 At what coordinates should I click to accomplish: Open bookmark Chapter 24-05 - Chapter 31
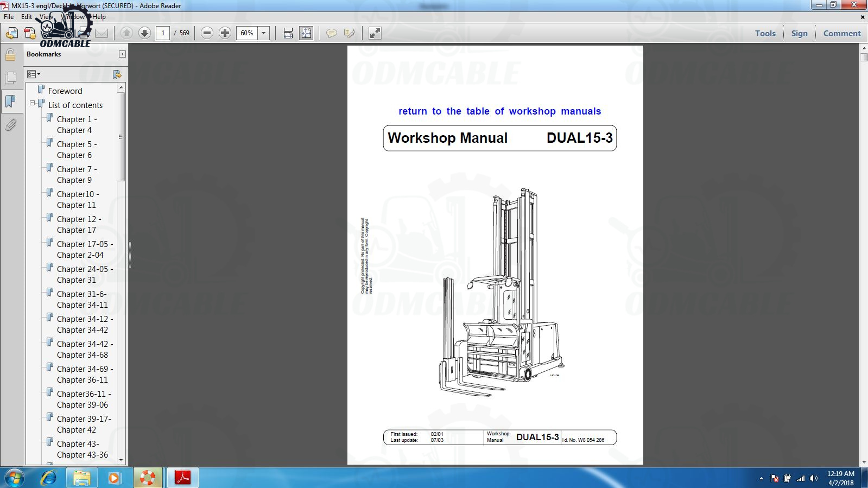pos(85,275)
